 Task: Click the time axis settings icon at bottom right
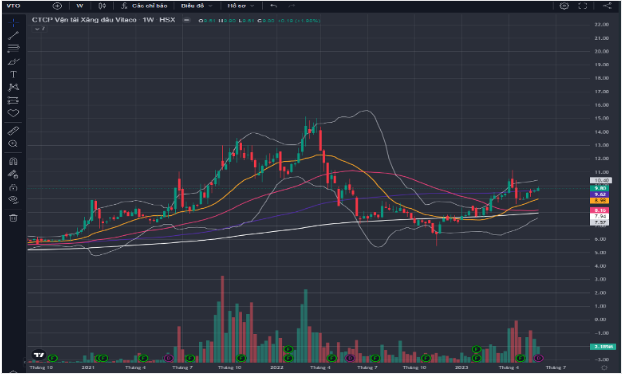tap(604, 368)
